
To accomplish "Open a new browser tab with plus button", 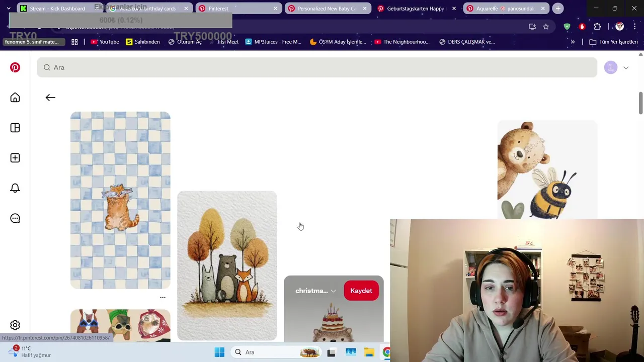I will click(558, 9).
